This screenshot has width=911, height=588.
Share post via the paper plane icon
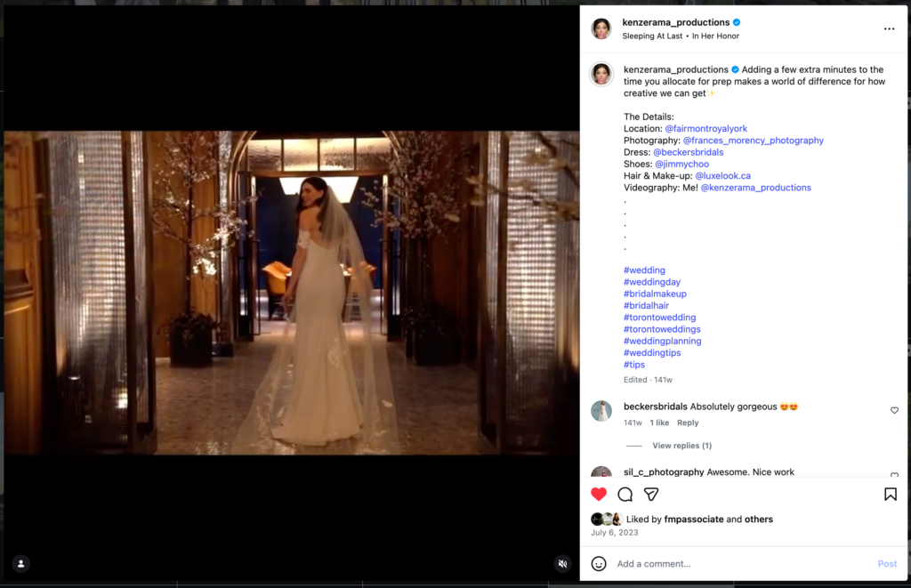pos(651,495)
